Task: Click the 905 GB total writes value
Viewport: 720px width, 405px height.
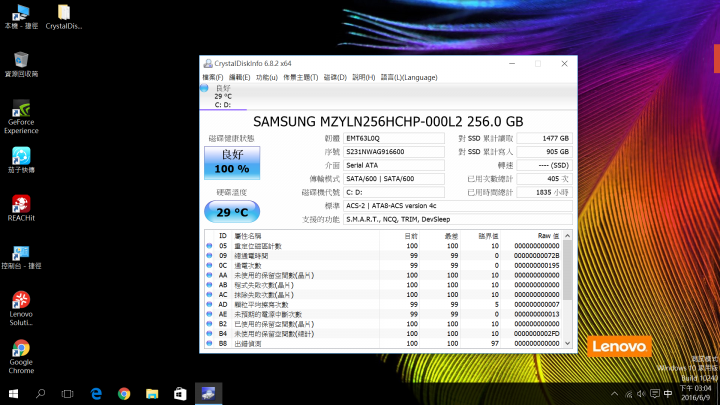Action: [544, 152]
